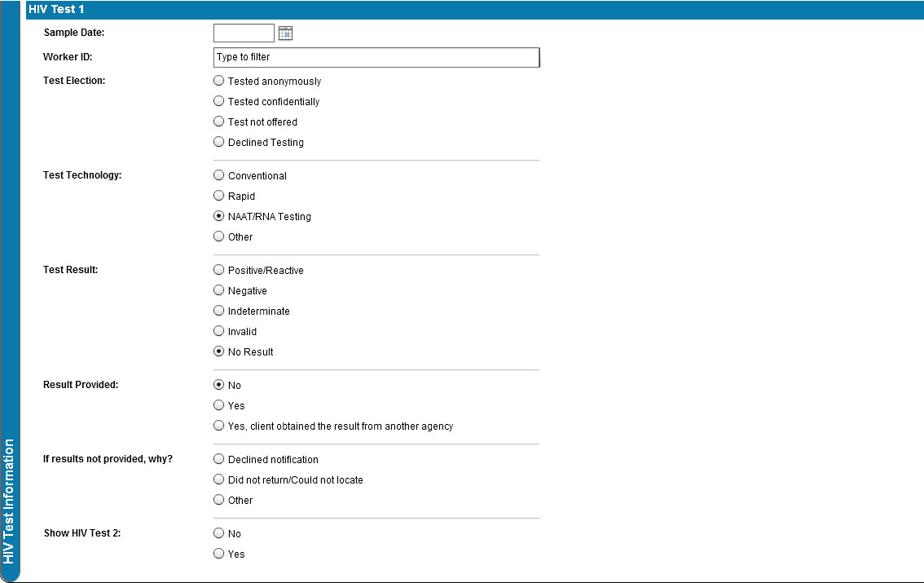Set test result to Negative
924x583 pixels.
218,290
